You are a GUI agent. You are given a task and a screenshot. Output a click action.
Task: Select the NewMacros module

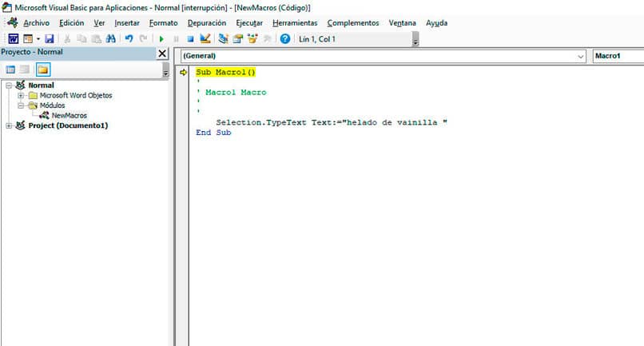coord(69,116)
